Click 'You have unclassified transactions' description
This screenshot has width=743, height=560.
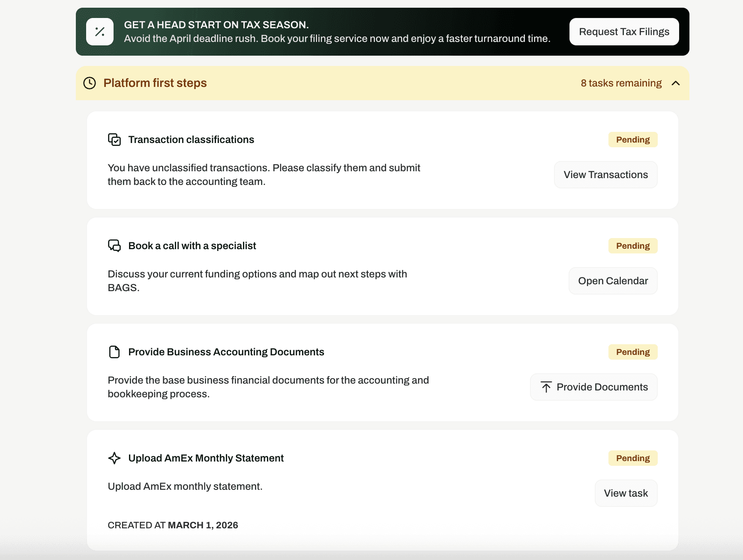click(264, 175)
